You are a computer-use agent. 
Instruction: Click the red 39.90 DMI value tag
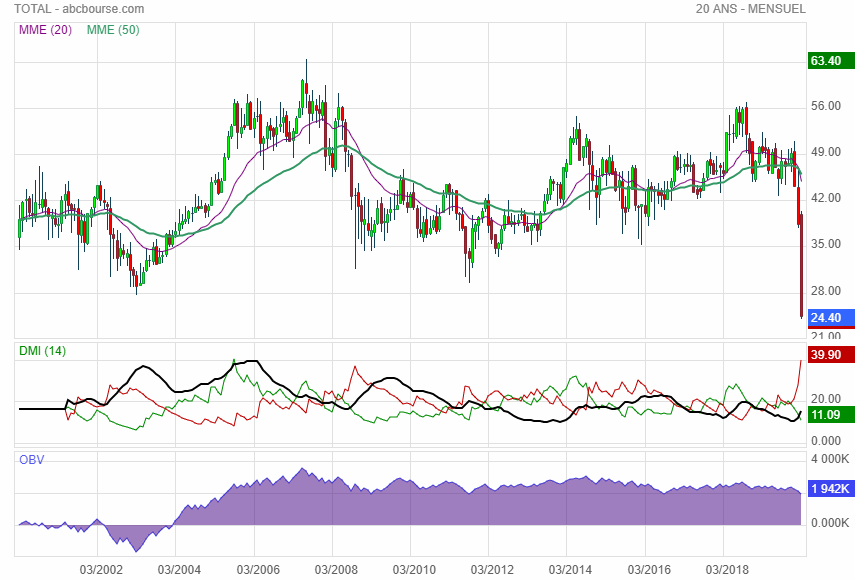point(831,355)
